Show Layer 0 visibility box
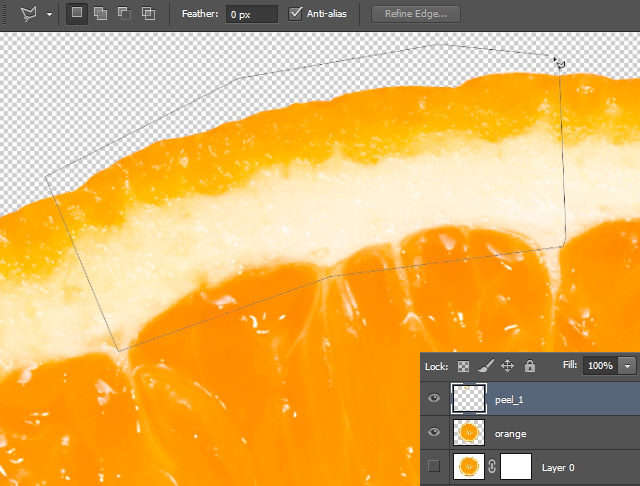The width and height of the screenshot is (640, 486). click(x=434, y=466)
